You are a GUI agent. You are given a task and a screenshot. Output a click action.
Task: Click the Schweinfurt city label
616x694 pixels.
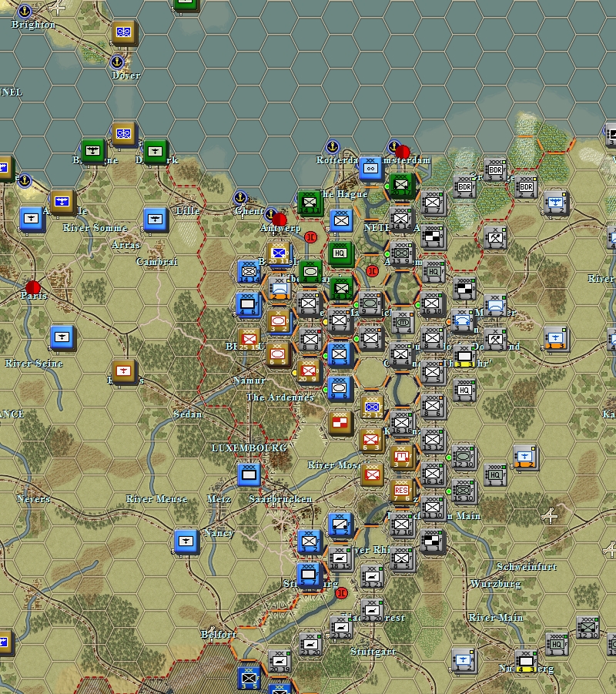(527, 567)
